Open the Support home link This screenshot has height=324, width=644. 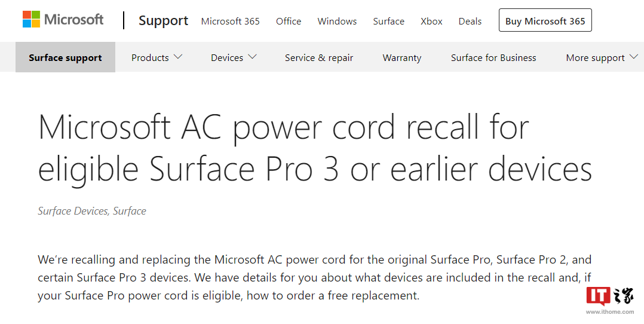click(164, 20)
